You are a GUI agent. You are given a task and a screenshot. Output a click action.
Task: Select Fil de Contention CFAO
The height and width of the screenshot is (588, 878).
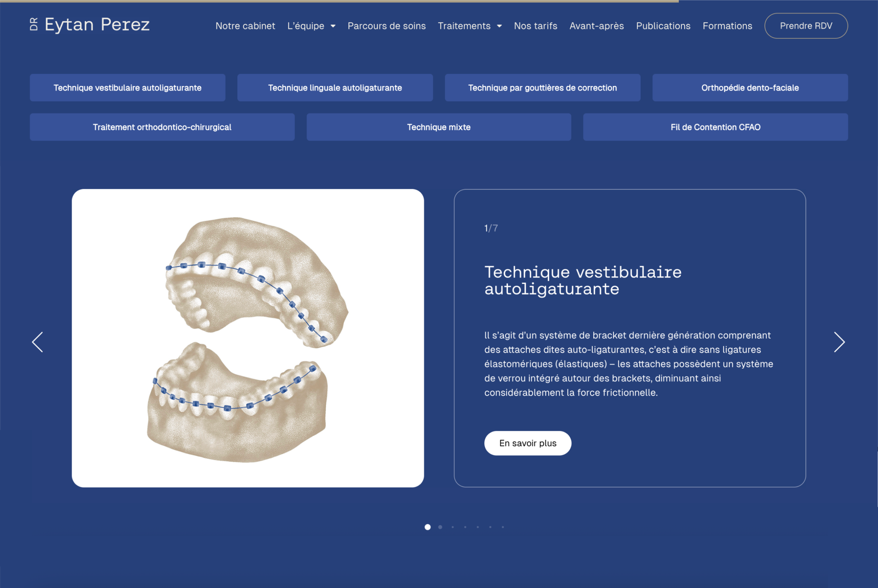715,127
